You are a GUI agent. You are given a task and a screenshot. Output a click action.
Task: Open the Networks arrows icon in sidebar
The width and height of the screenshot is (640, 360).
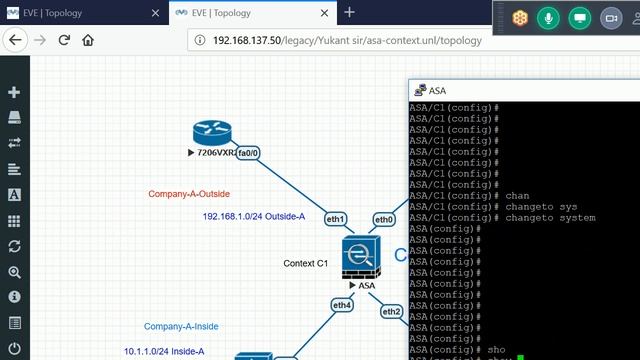(x=14, y=143)
